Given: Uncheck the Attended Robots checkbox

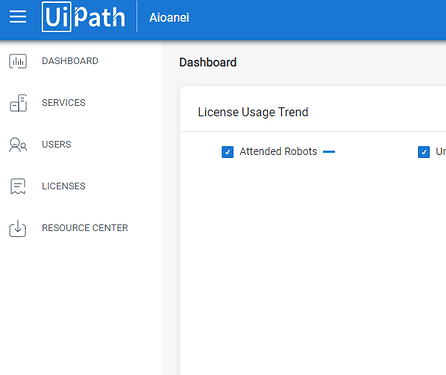Looking at the screenshot, I should coord(228,152).
